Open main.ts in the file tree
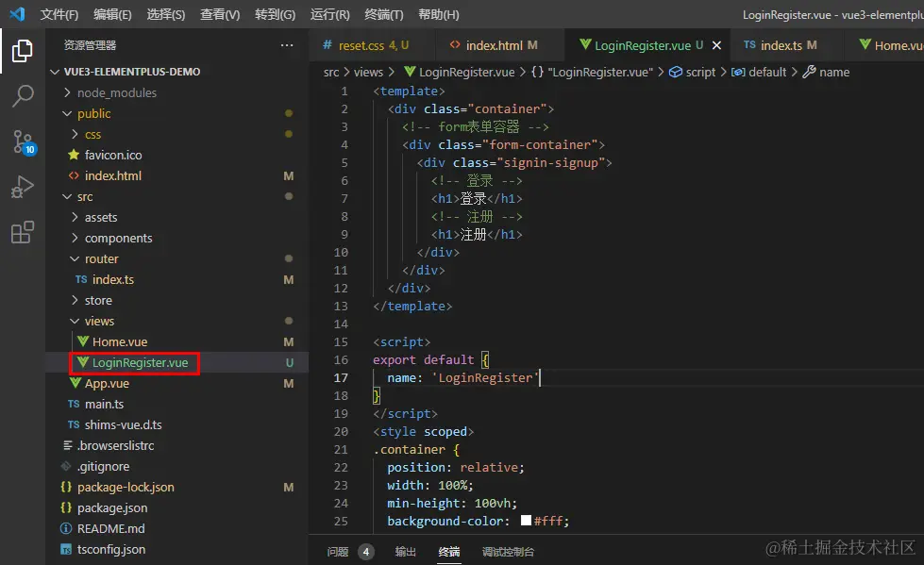924x565 pixels. (x=104, y=404)
